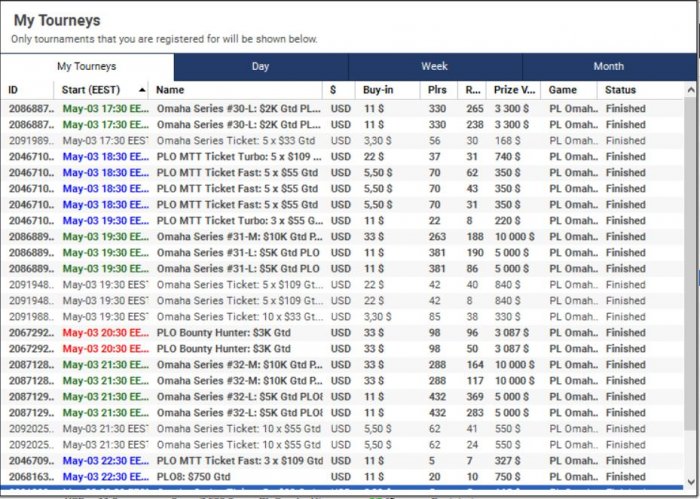The width and height of the screenshot is (700, 499).
Task: Select Omaha Series #32-L row ranked 283
Action: coord(342,413)
